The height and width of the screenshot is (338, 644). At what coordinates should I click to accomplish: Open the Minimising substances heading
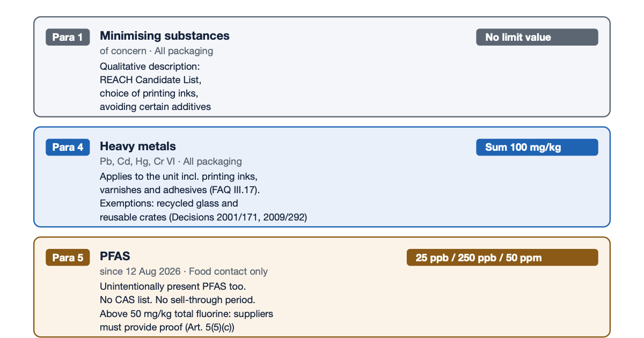(x=165, y=36)
